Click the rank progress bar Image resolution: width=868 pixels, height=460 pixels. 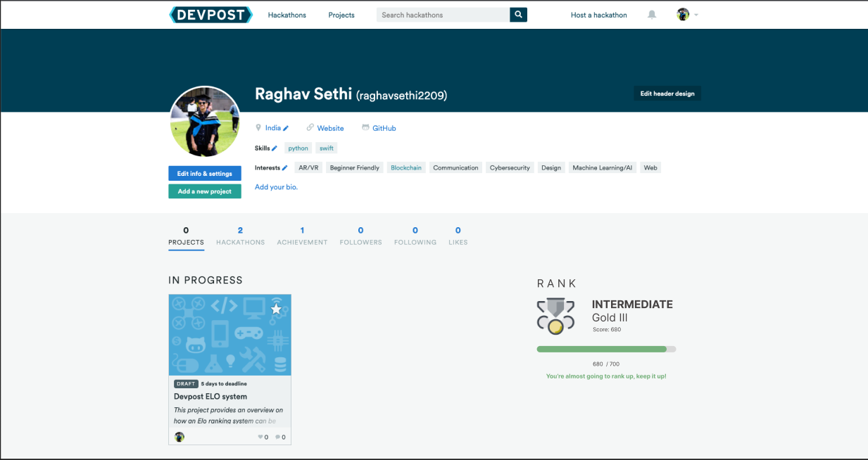(606, 349)
